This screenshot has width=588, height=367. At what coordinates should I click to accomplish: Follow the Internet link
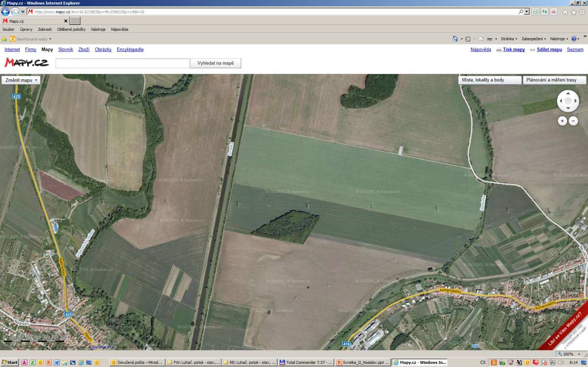pos(12,50)
